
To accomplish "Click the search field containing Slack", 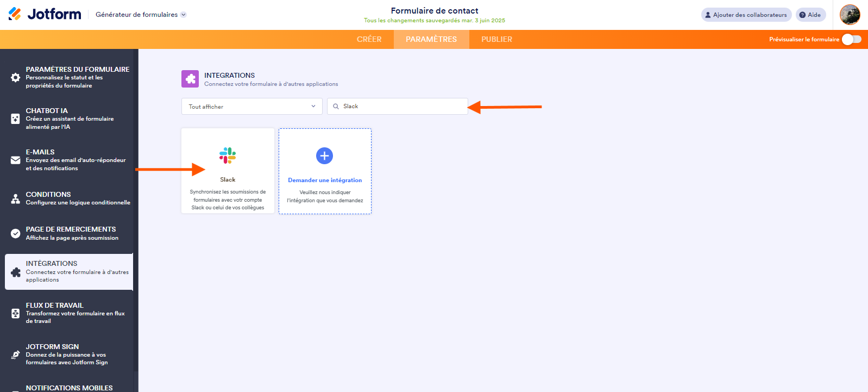I will point(398,107).
